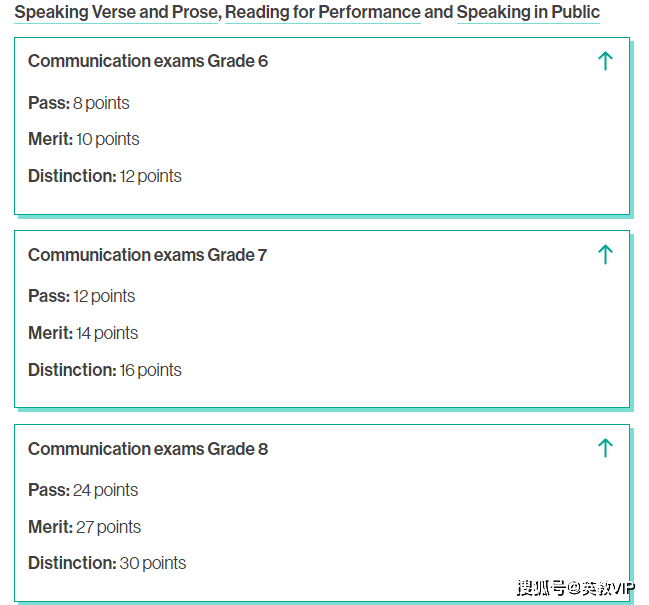The height and width of the screenshot is (605, 649).
Task: Select Grade 8 Merit 27 points text
Action: point(84,527)
